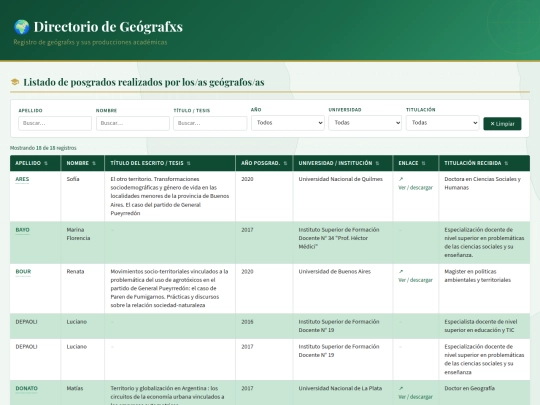Open Ver / descargar link for BOUR thesis
540x405 pixels.
pos(415,280)
